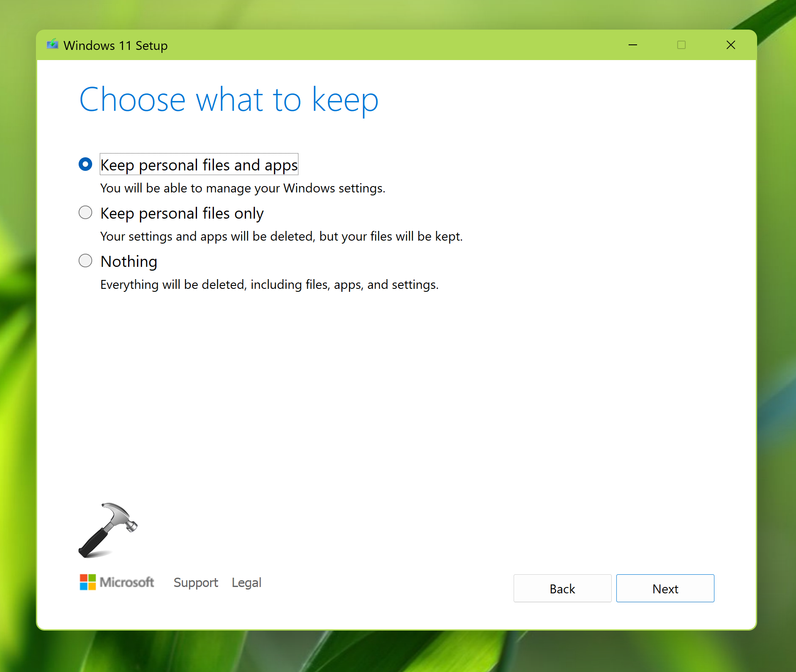Close the Windows 11 Setup window
The width and height of the screenshot is (796, 672).
(730, 45)
